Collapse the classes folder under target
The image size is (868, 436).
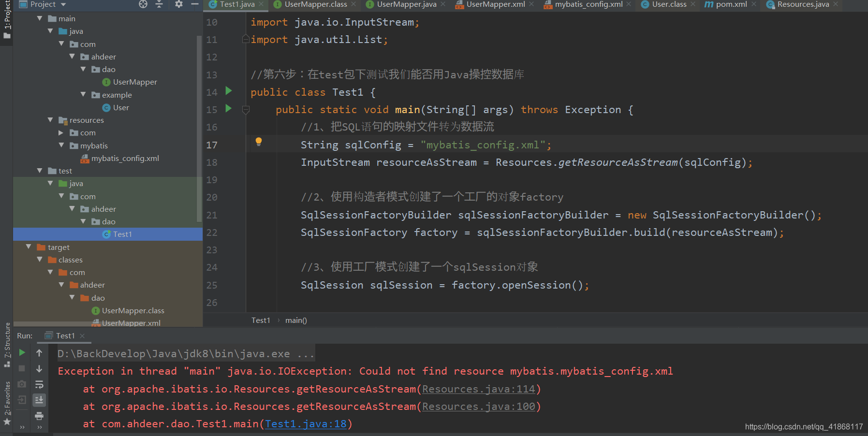[x=40, y=260]
